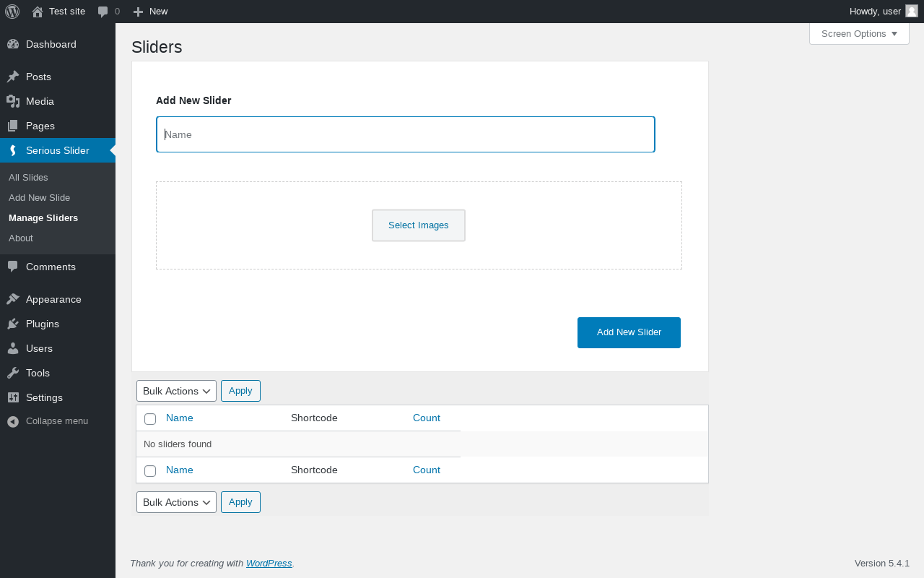This screenshot has height=578, width=924.
Task: Click the top Apply button
Action: point(240,391)
